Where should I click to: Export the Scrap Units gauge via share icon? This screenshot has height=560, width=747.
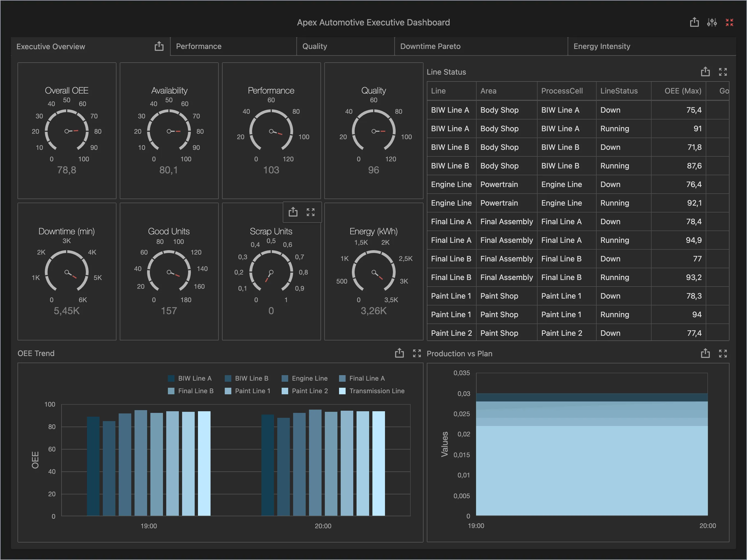pyautogui.click(x=293, y=212)
